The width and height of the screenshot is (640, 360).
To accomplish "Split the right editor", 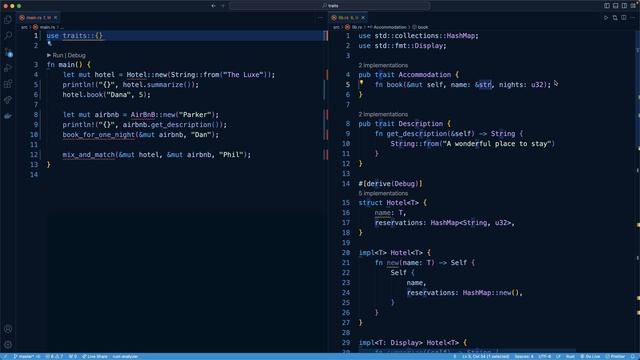I will pyautogui.click(x=624, y=18).
